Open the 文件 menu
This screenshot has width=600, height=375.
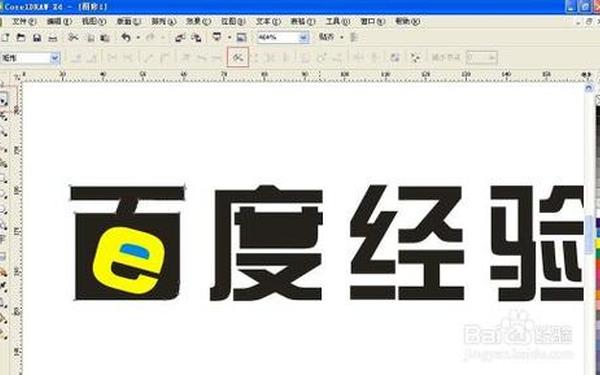[x=24, y=21]
